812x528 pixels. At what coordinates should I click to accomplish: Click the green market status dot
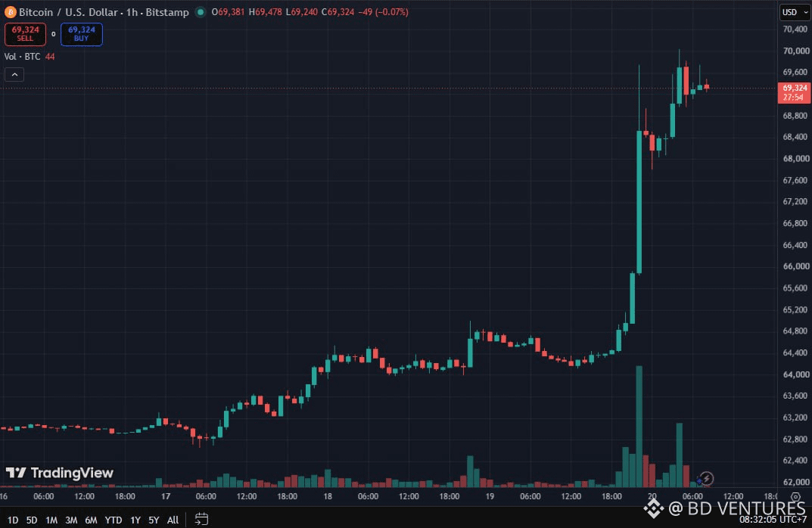[x=201, y=12]
